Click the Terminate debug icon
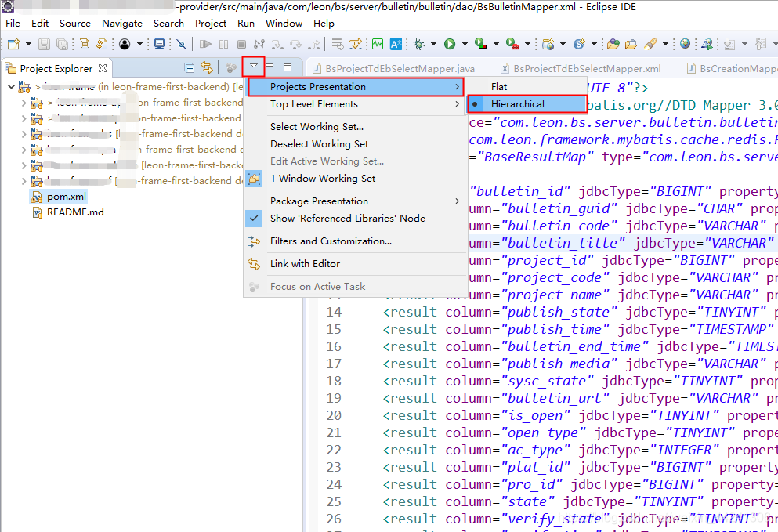The width and height of the screenshot is (778, 532). pos(241,44)
